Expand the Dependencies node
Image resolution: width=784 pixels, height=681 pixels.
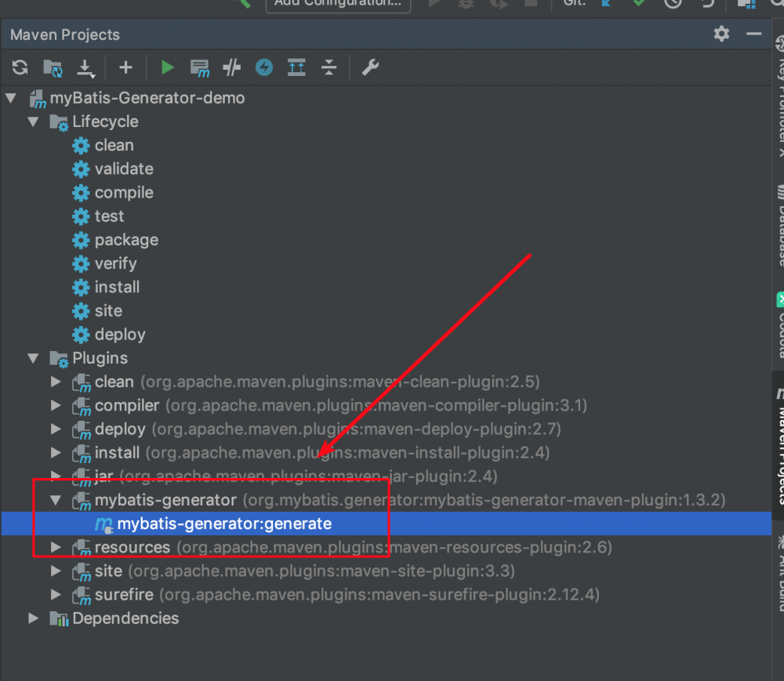point(34,618)
